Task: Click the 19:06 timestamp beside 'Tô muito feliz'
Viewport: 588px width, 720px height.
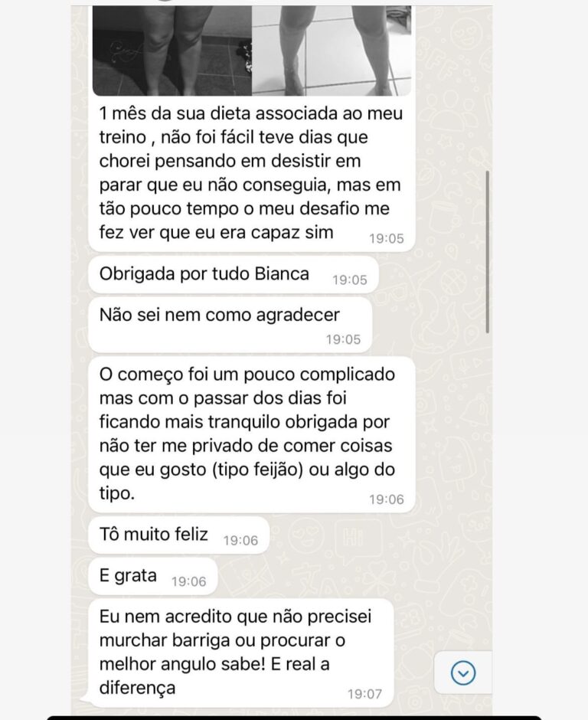Action: [240, 541]
